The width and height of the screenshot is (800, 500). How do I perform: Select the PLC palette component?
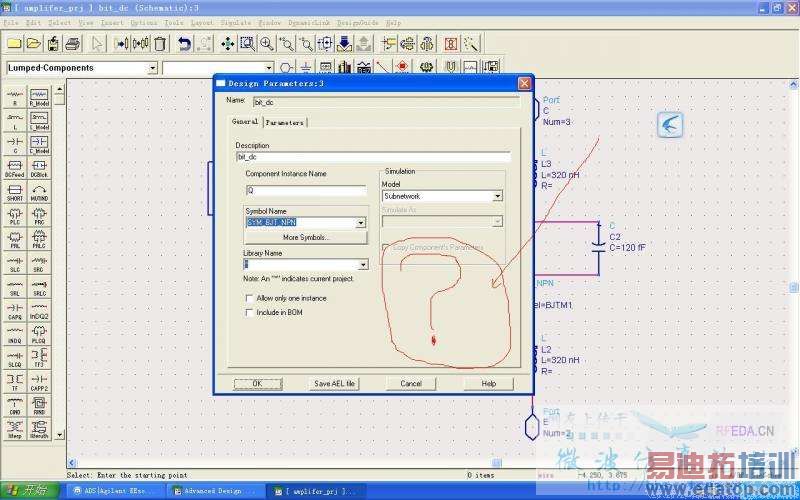point(15,215)
